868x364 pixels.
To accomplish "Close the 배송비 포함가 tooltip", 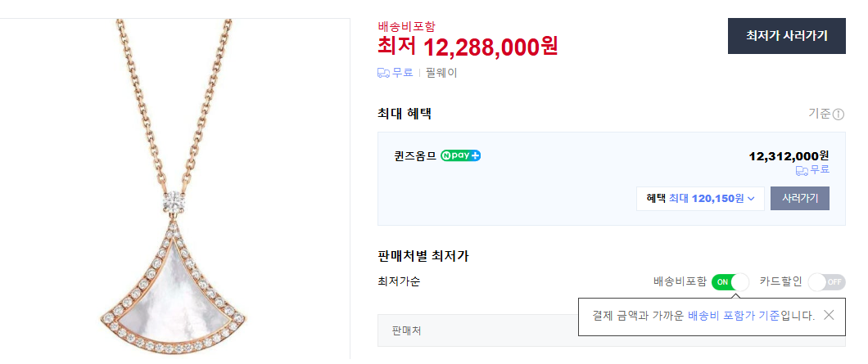I will click(829, 315).
